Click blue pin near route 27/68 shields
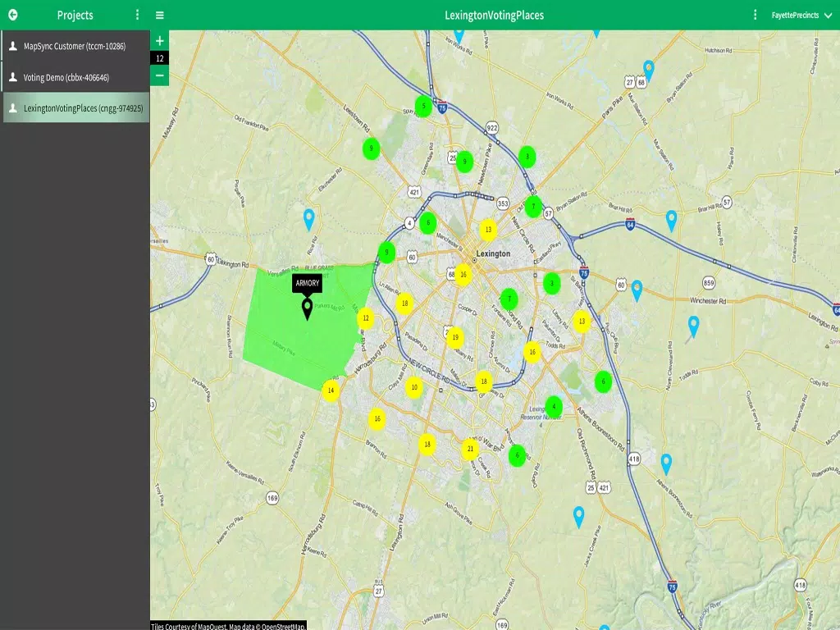The image size is (840, 630). pyautogui.click(x=649, y=71)
